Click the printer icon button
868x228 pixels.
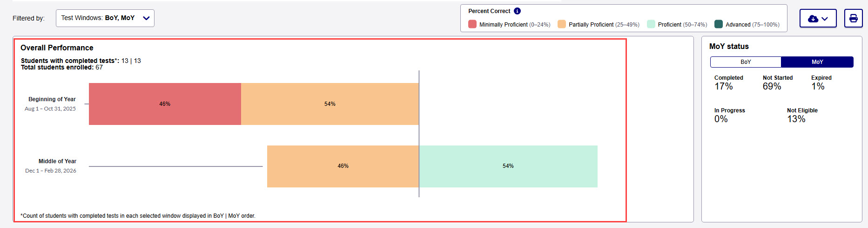853,19
